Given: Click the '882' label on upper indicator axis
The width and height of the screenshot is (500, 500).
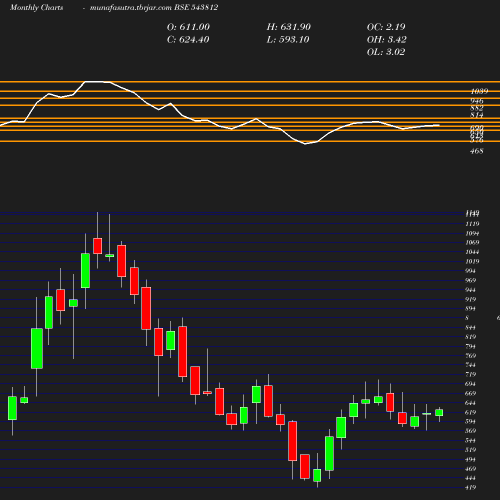Looking at the screenshot, I should [477, 108].
